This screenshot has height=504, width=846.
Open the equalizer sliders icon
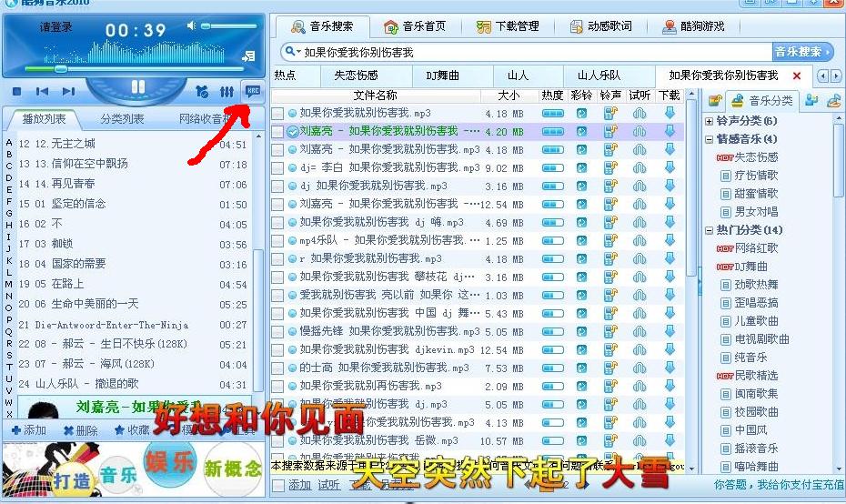click(x=227, y=92)
